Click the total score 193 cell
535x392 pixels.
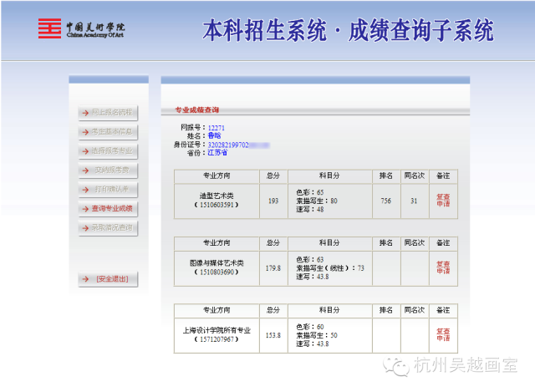pos(273,201)
